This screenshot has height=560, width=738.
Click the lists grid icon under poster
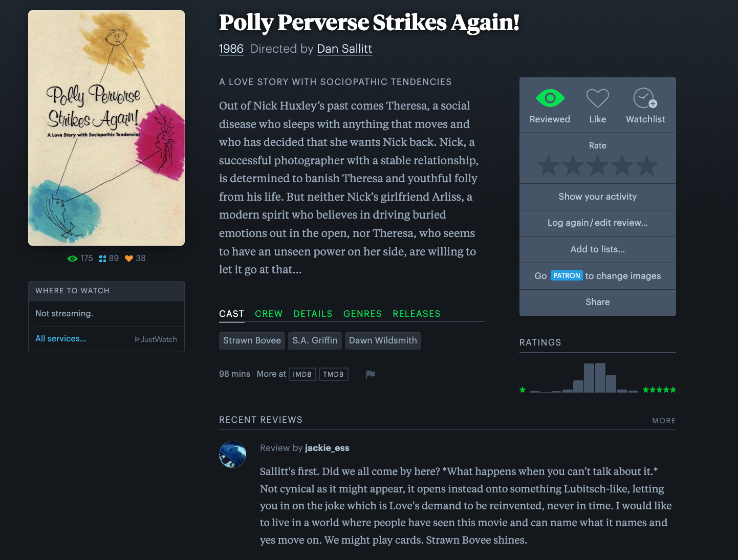click(x=102, y=259)
